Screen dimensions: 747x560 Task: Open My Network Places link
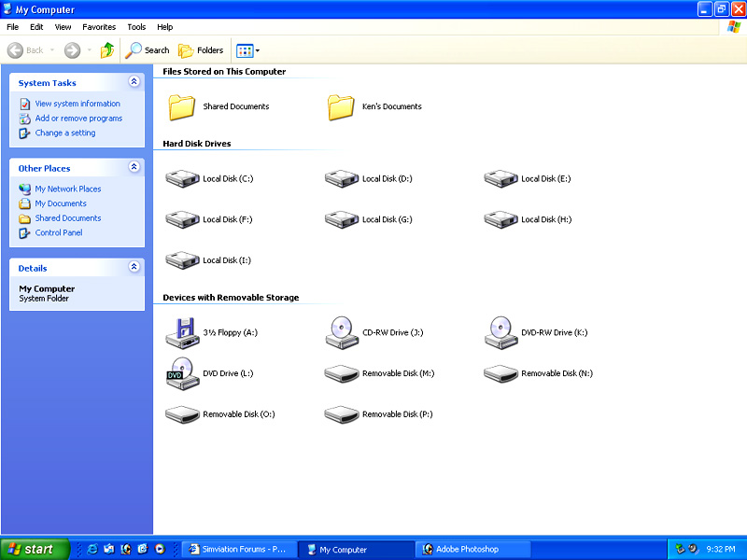click(x=68, y=189)
